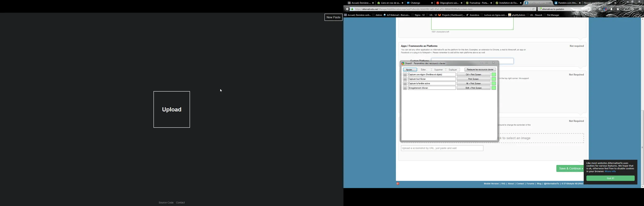The image size is (644, 206).
Task: Go to the browser home icon
Action: tap(618, 9)
